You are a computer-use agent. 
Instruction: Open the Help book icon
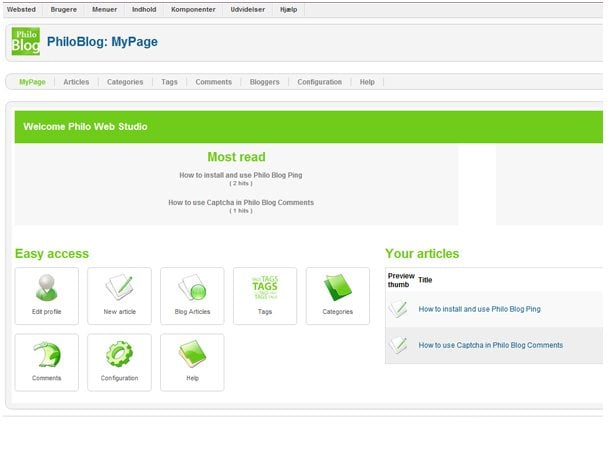tap(192, 358)
